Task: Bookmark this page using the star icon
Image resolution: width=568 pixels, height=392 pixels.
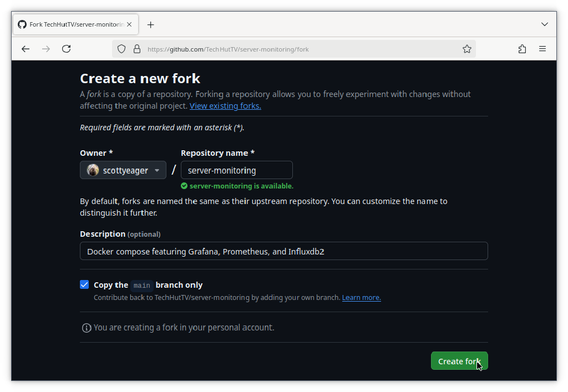Action: [467, 49]
